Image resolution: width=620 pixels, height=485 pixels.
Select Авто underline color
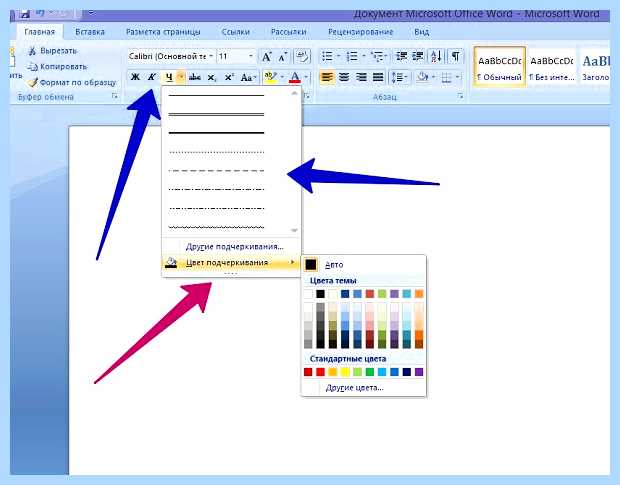point(364,265)
